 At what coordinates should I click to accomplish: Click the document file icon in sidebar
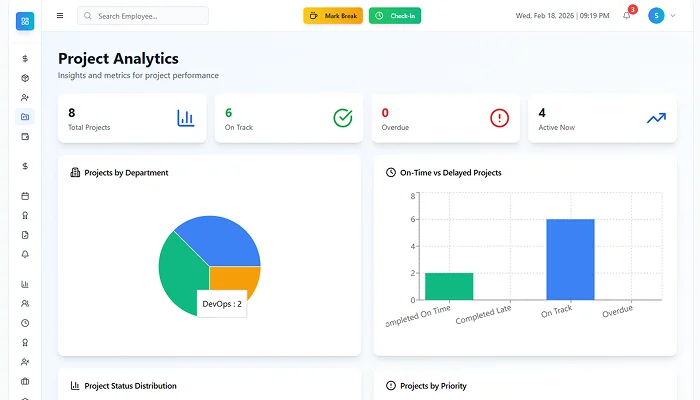click(x=25, y=235)
